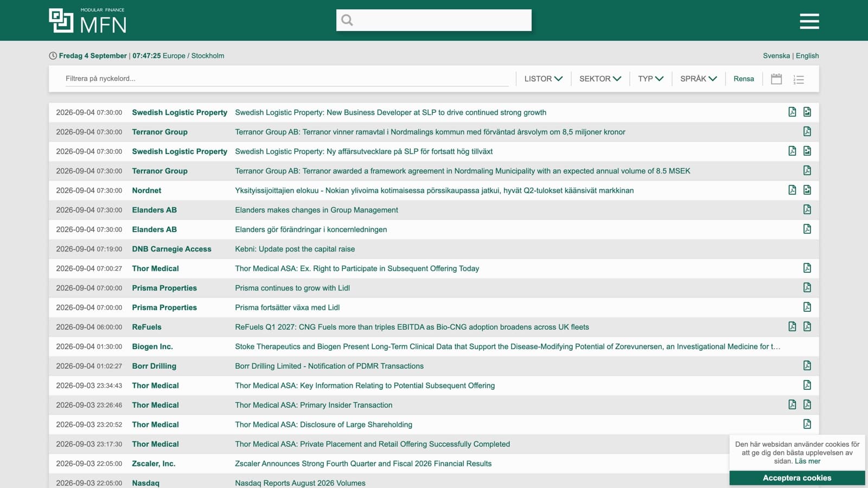Open PDF for SLP Ny affärsutvecklare release
This screenshot has height=488, width=868.
pyautogui.click(x=792, y=151)
